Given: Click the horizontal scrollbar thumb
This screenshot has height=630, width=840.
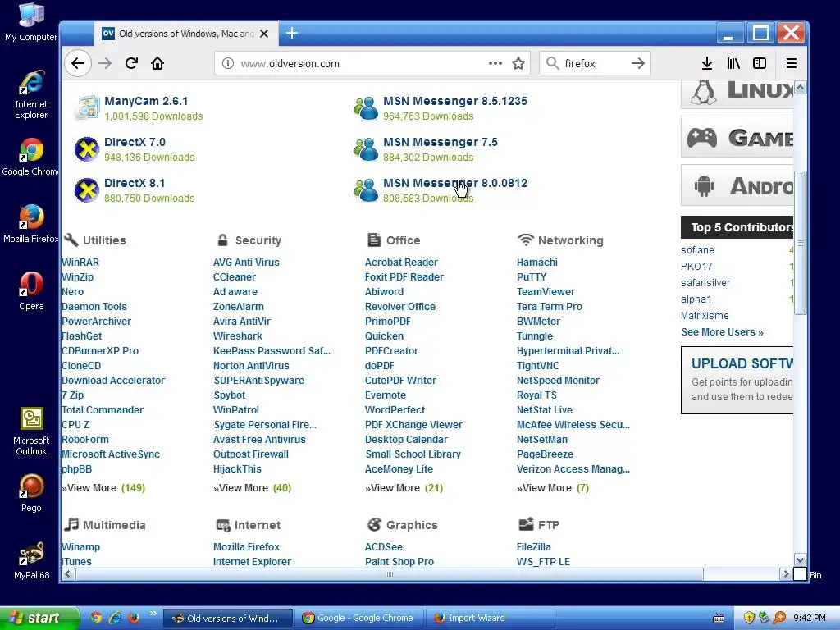Looking at the screenshot, I should [x=390, y=573].
